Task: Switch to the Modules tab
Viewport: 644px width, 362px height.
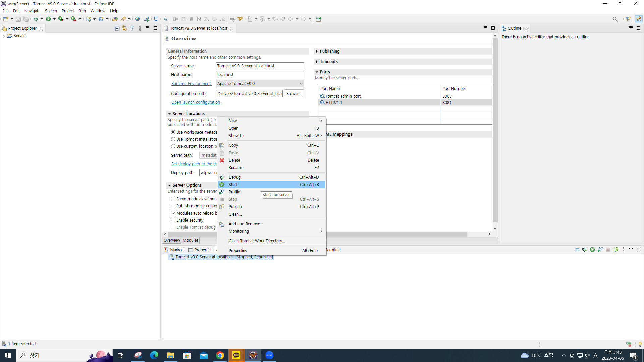Action: [x=190, y=240]
